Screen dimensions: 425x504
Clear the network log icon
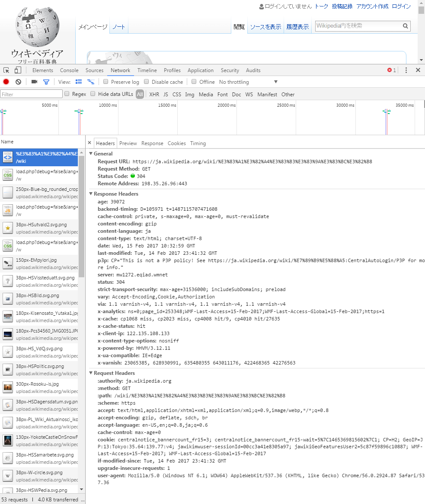click(x=18, y=82)
